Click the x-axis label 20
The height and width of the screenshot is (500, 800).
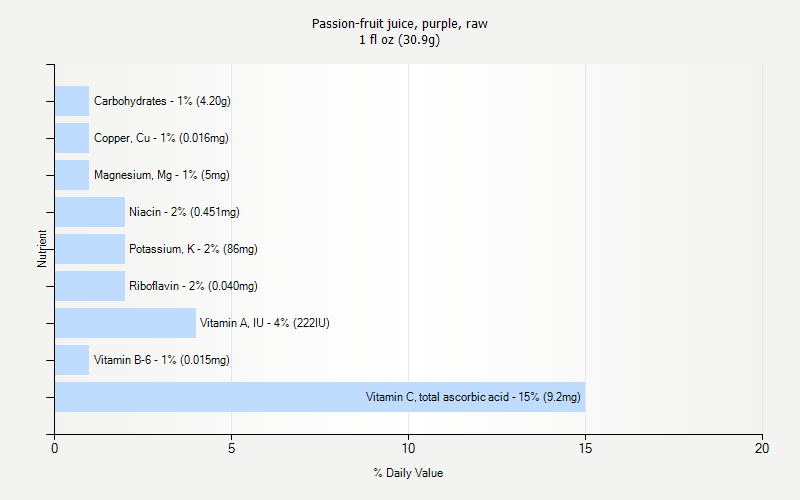(x=762, y=448)
